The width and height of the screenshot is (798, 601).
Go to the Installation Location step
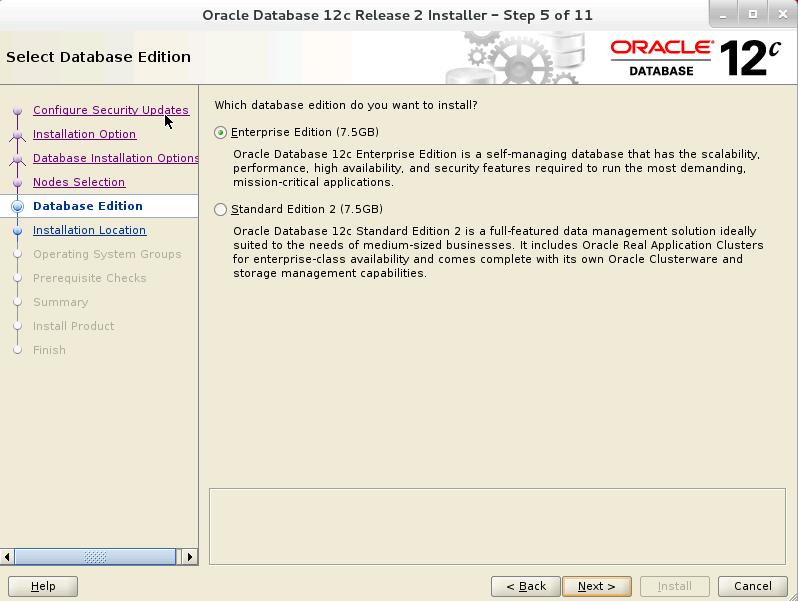[x=90, y=230]
